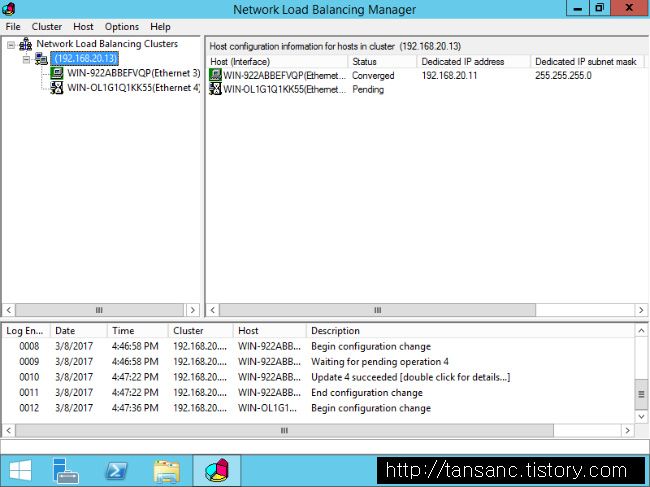Click the log Description column header
The height and width of the screenshot is (487, 650).
pyautogui.click(x=471, y=331)
